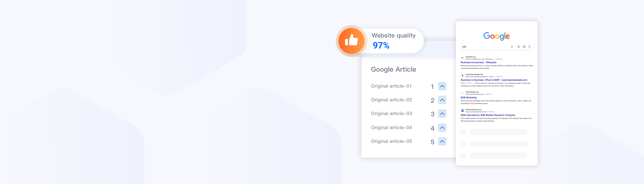Expand chevron beside Original article-03
The image size is (644, 184).
[x=442, y=114]
